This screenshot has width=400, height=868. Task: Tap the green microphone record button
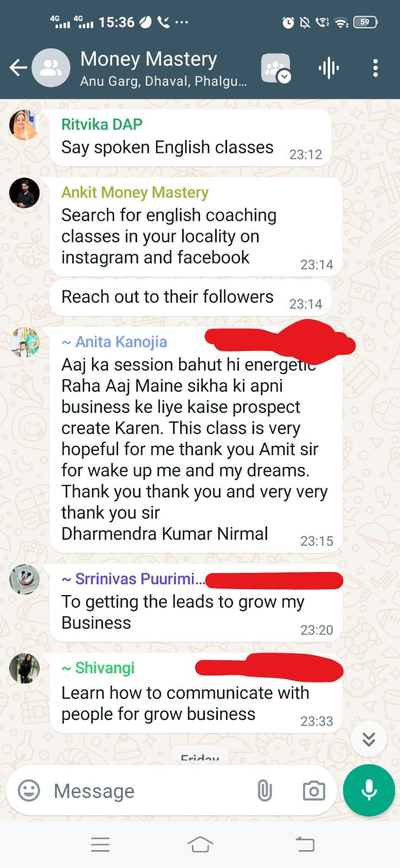pyautogui.click(x=369, y=790)
